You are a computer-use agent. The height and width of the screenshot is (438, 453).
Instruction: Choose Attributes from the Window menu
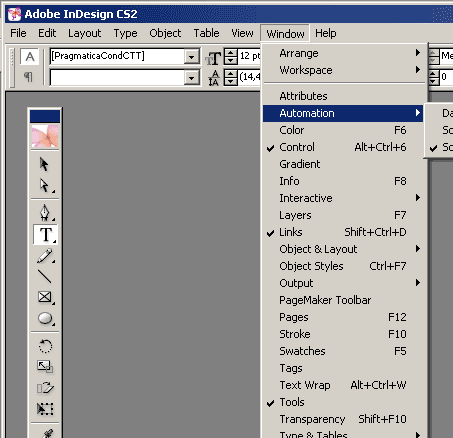(x=343, y=96)
